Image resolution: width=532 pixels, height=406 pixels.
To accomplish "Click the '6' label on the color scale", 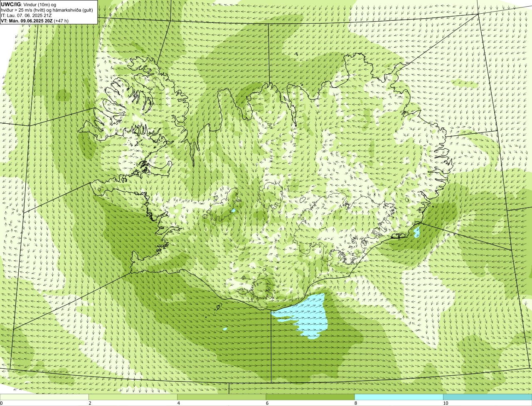I will click(x=267, y=403).
